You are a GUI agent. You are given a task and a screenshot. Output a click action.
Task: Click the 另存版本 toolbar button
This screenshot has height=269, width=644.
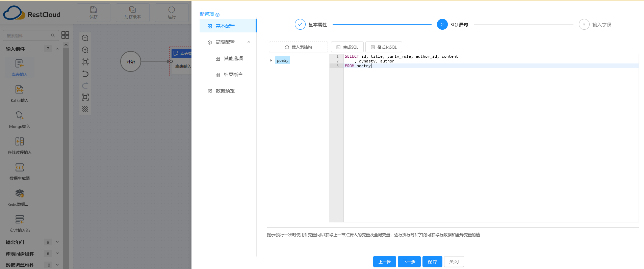132,12
